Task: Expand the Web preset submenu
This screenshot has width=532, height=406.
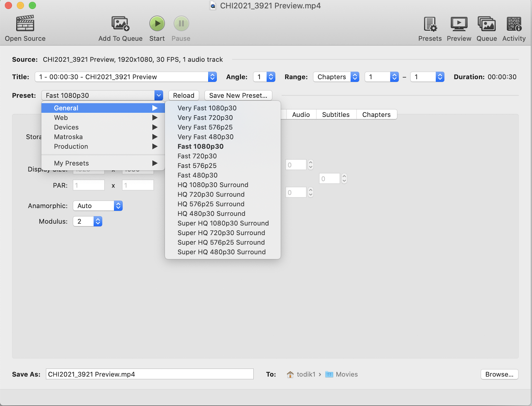Action: (x=103, y=118)
